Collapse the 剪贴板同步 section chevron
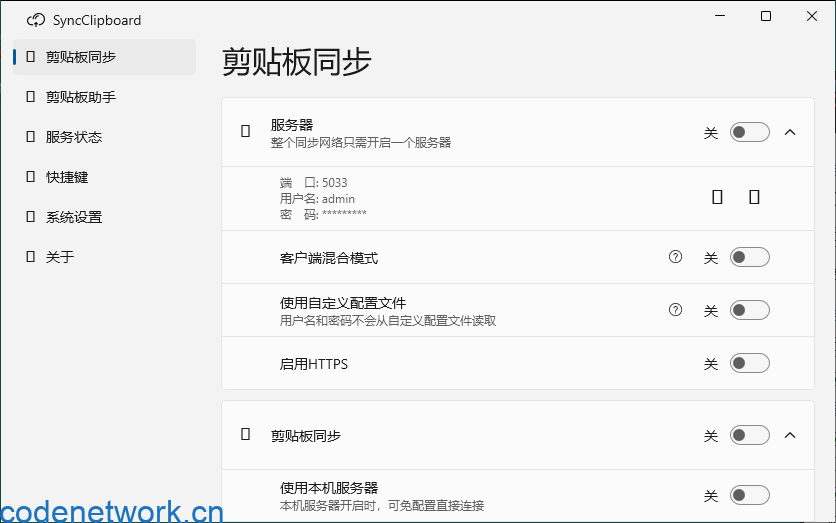The image size is (836, 523). coord(790,435)
